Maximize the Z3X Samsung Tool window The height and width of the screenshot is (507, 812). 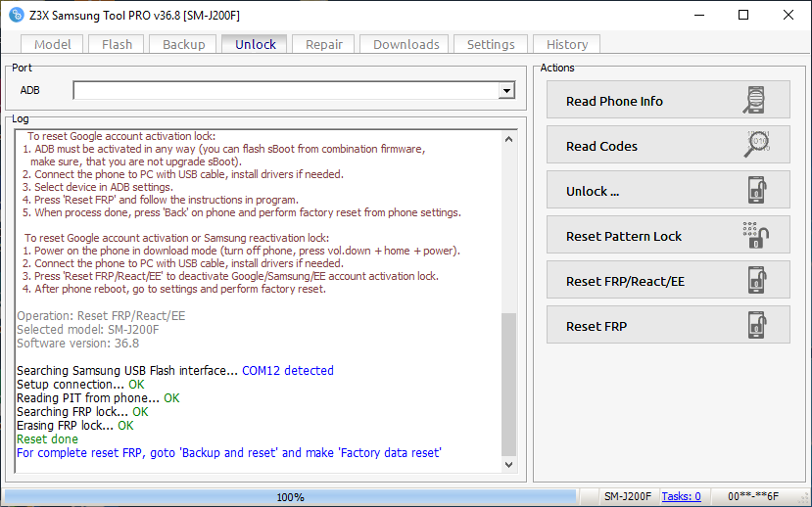[x=743, y=15]
